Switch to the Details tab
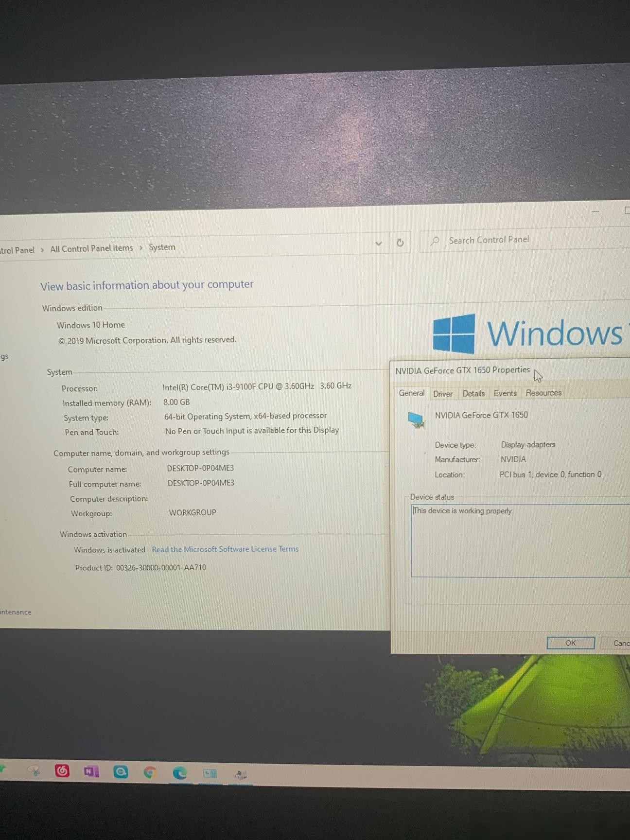 click(x=473, y=393)
